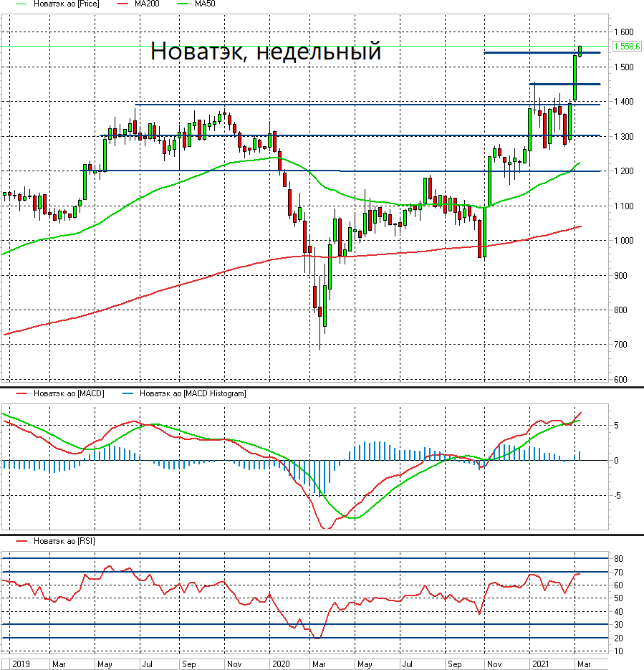Click the RSI axis value 10
This screenshot has width=644, height=670.
click(618, 651)
